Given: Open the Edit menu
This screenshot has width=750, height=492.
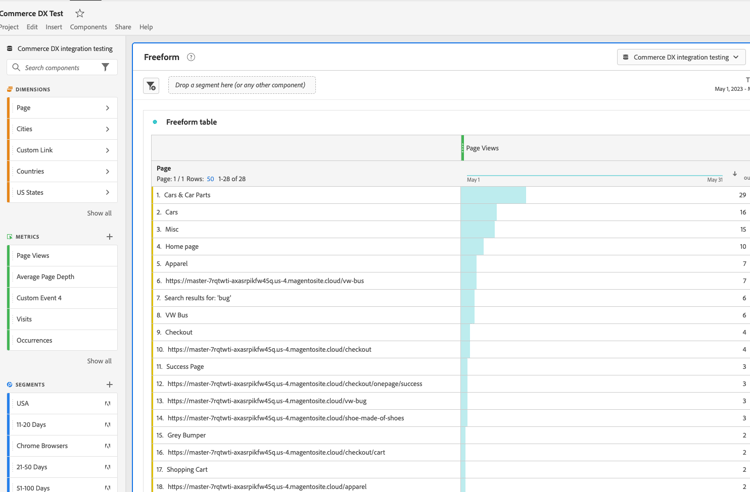Looking at the screenshot, I should 32,27.
